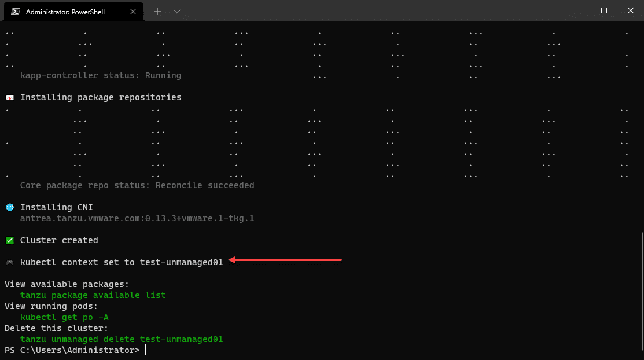Maximize the terminal window
Viewport: 644px width, 360px height.
pyautogui.click(x=603, y=10)
